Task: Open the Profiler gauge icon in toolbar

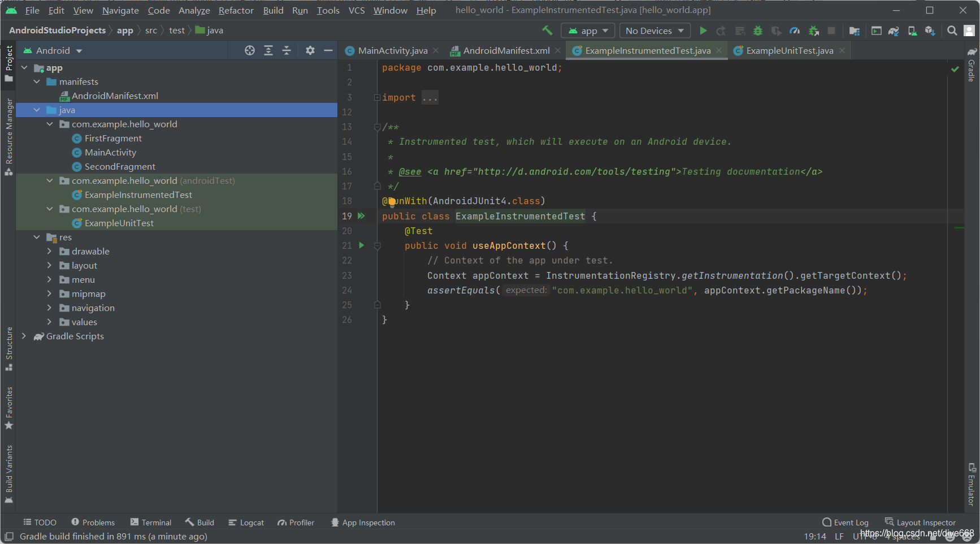Action: click(x=795, y=31)
